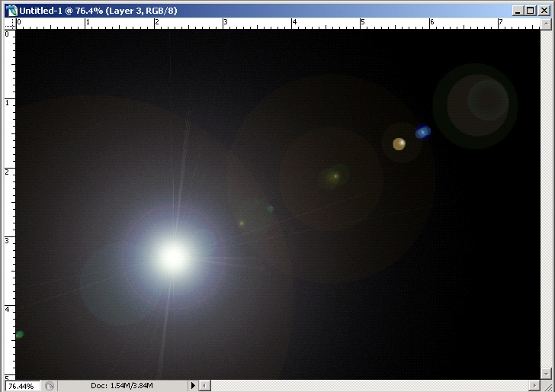Click the horizontal scrollbar right arrow
Screen dimensions: 555x392
pos(534,385)
